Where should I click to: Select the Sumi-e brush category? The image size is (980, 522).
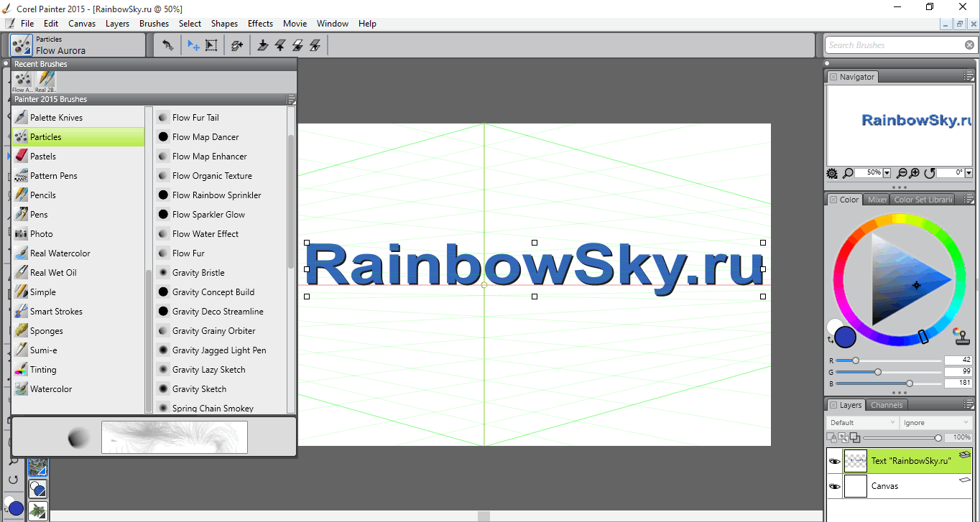pyautogui.click(x=78, y=350)
